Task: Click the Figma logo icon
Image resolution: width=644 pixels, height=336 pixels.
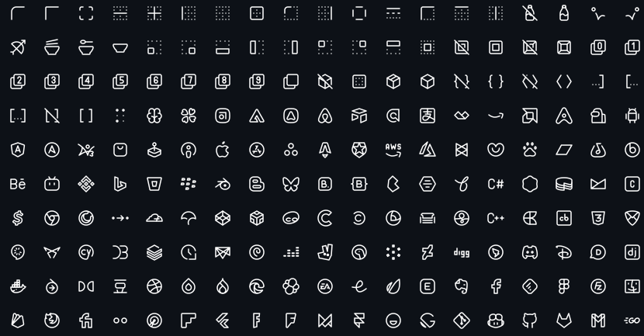Action: [x=564, y=286]
